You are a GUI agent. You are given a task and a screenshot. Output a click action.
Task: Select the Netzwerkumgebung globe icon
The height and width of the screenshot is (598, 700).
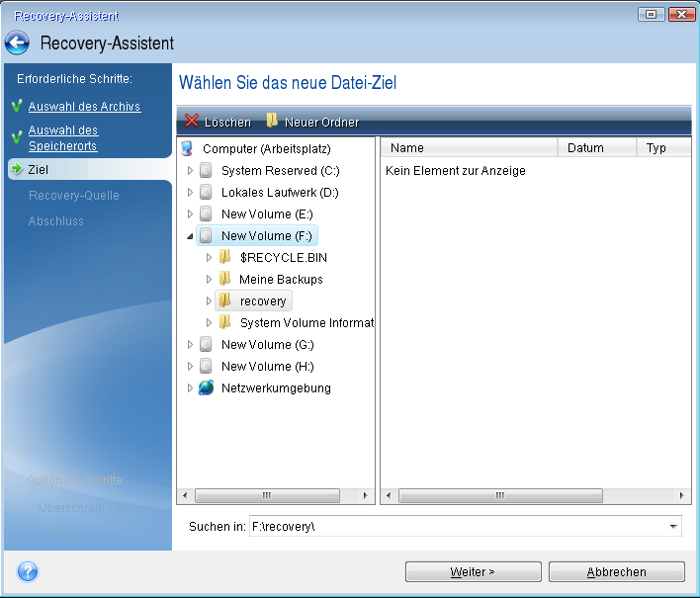coord(206,388)
